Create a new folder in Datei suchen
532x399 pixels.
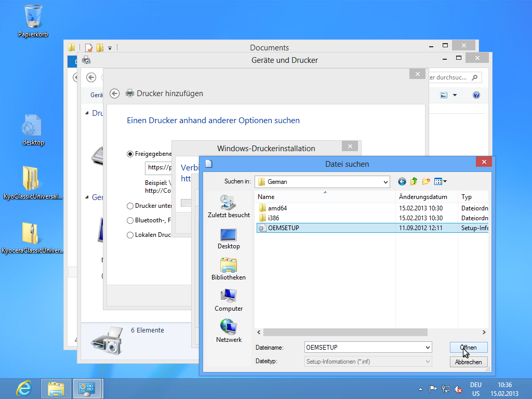click(x=426, y=181)
